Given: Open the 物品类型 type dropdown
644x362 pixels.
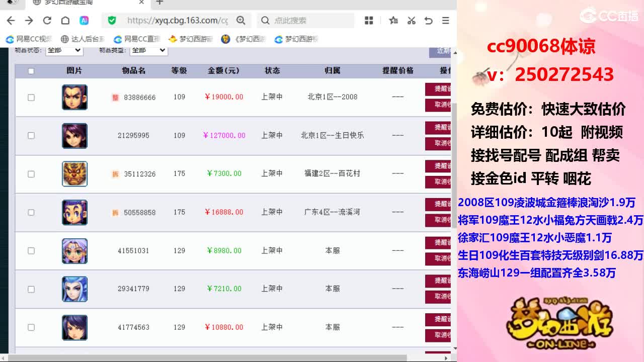Looking at the screenshot, I should click(148, 50).
